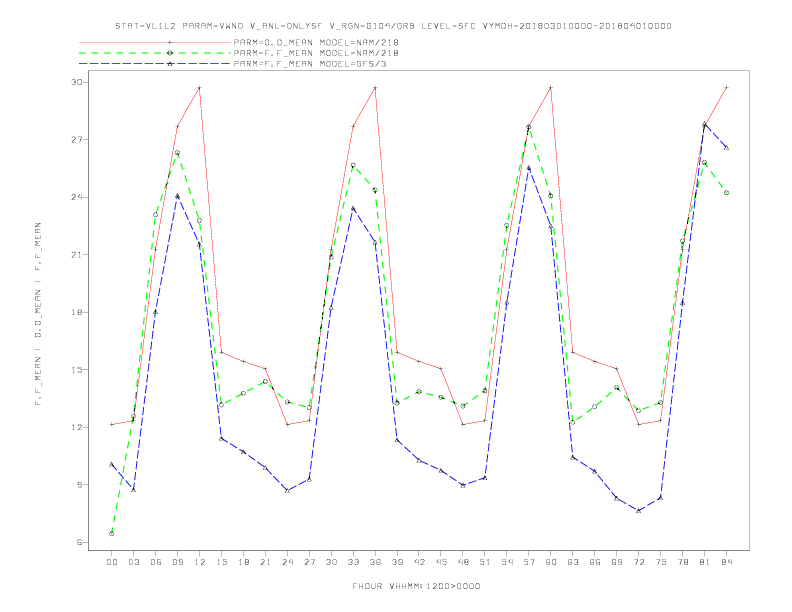Screen dimensions: 792x612
Task: Click x-axis tick label 39
Action: click(x=397, y=562)
